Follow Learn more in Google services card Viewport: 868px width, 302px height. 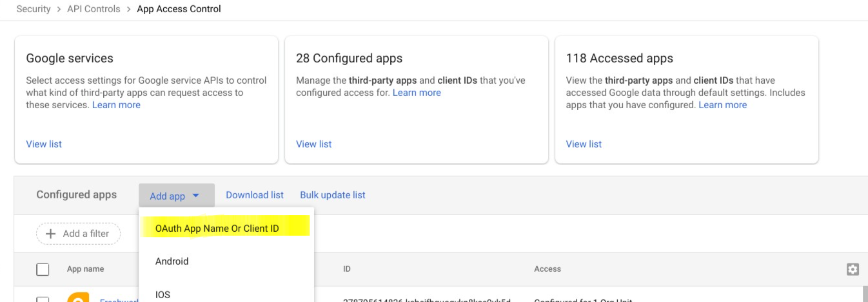(x=116, y=105)
